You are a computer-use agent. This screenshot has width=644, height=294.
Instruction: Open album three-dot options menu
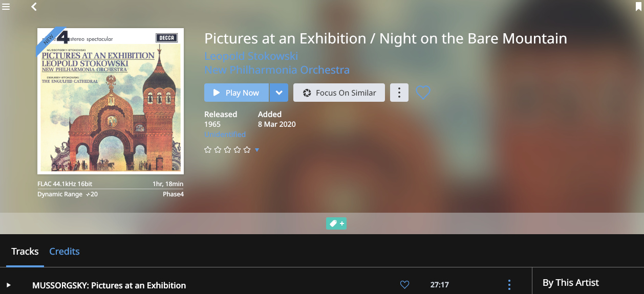(399, 93)
